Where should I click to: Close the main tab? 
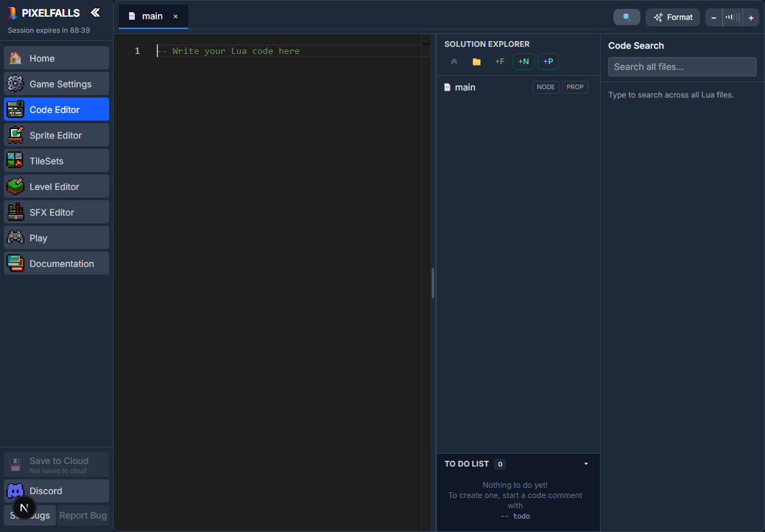pos(175,17)
